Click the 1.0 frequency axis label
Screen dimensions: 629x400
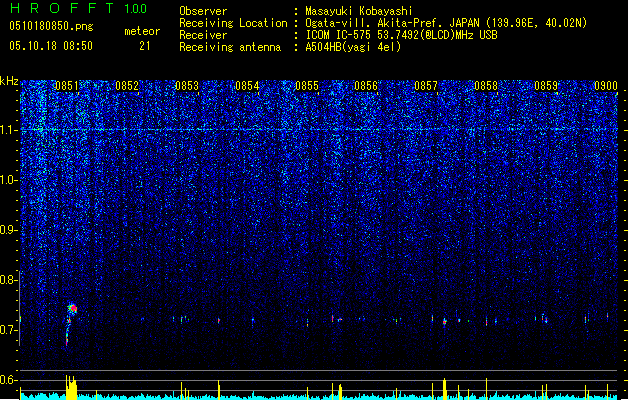9,180
